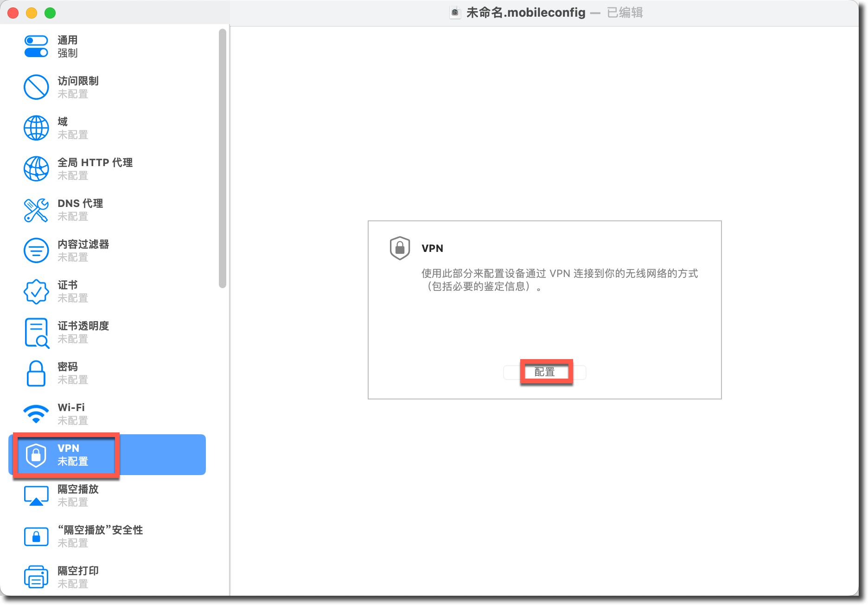Click the AirPlay (隔空播放) screen icon
Viewport: 868px width, 605px height.
tap(36, 496)
